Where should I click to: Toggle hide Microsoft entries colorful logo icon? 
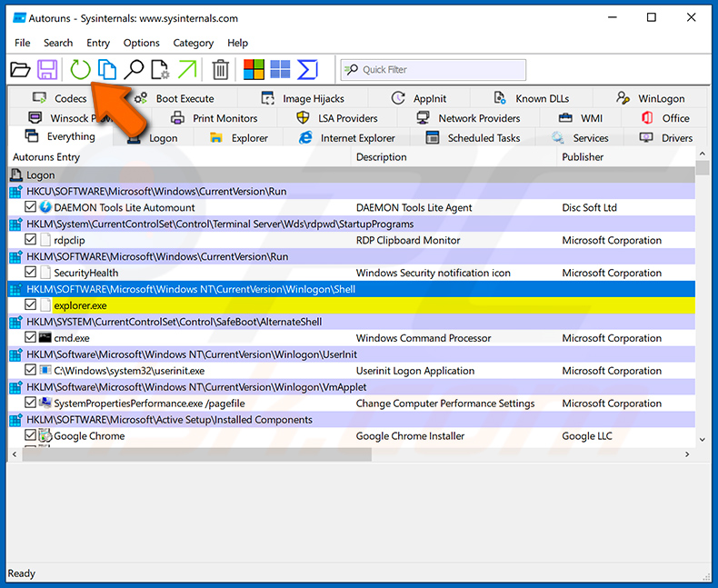[x=254, y=70]
